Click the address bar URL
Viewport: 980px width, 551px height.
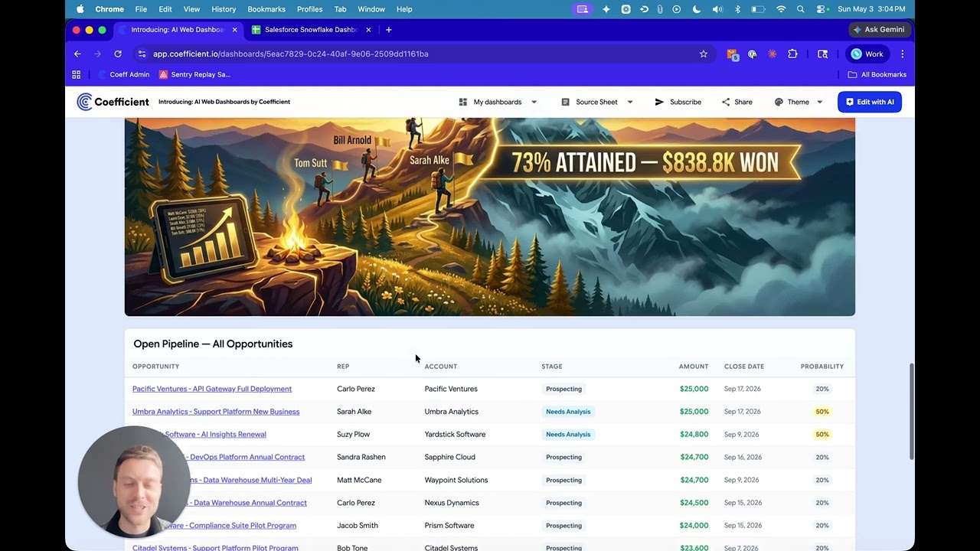point(290,54)
